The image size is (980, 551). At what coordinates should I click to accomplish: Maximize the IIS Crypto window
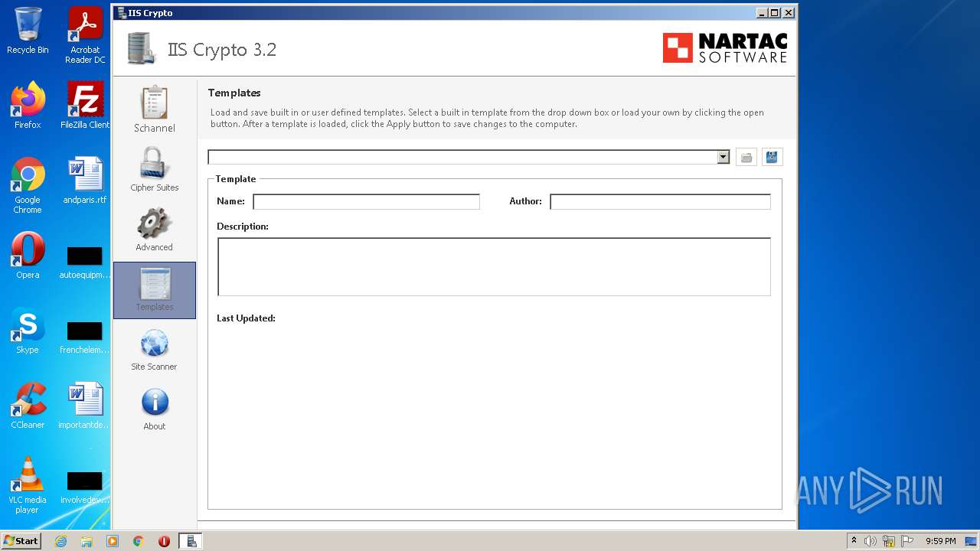(775, 12)
